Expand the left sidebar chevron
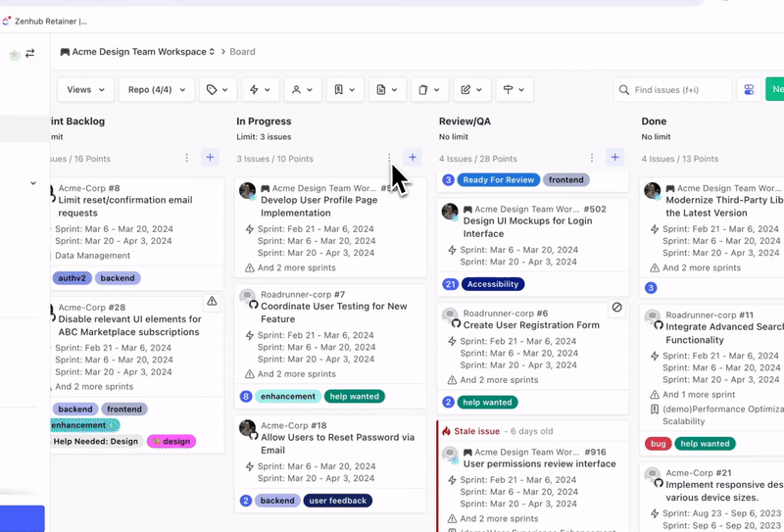This screenshot has width=784, height=532. tap(33, 183)
